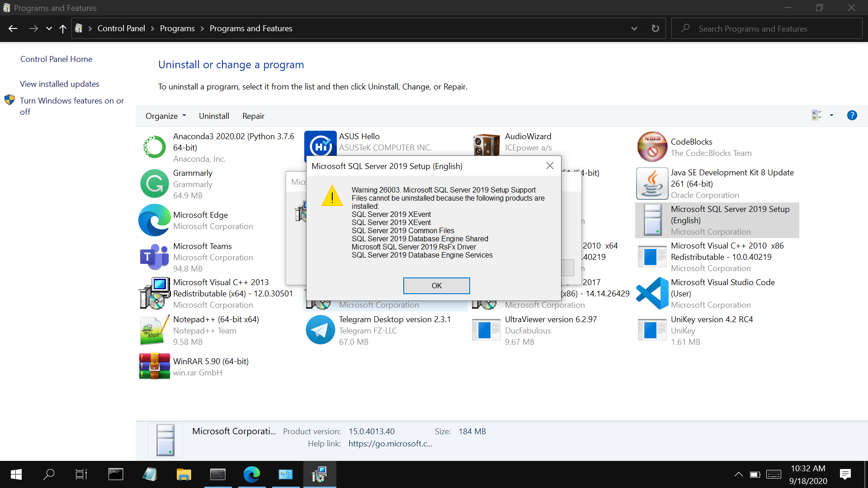Click the Uninstall toolbar command
The image size is (868, 488).
tap(214, 116)
